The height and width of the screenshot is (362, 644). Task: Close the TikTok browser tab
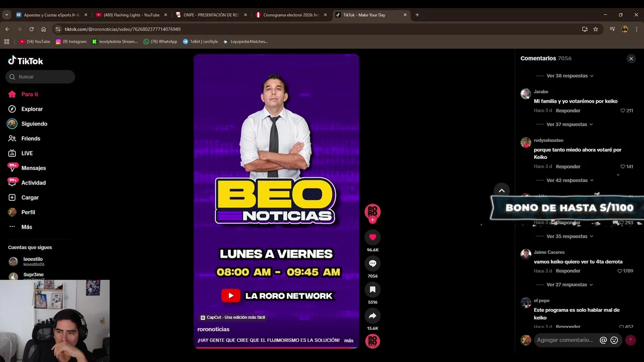405,15
